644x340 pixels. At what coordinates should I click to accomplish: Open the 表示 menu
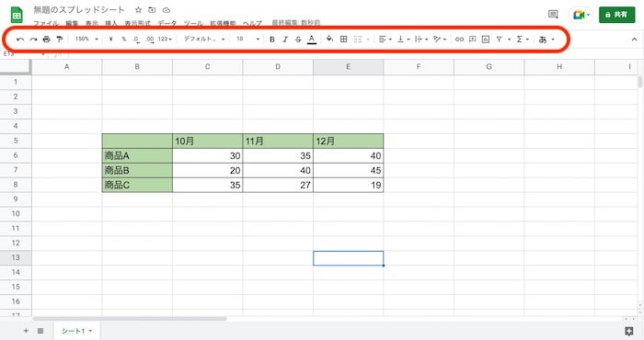pos(92,23)
